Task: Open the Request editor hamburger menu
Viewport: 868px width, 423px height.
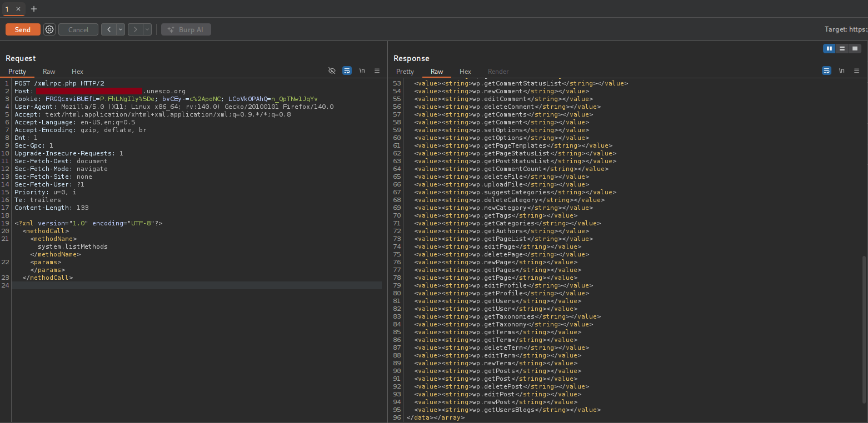Action: coord(377,70)
